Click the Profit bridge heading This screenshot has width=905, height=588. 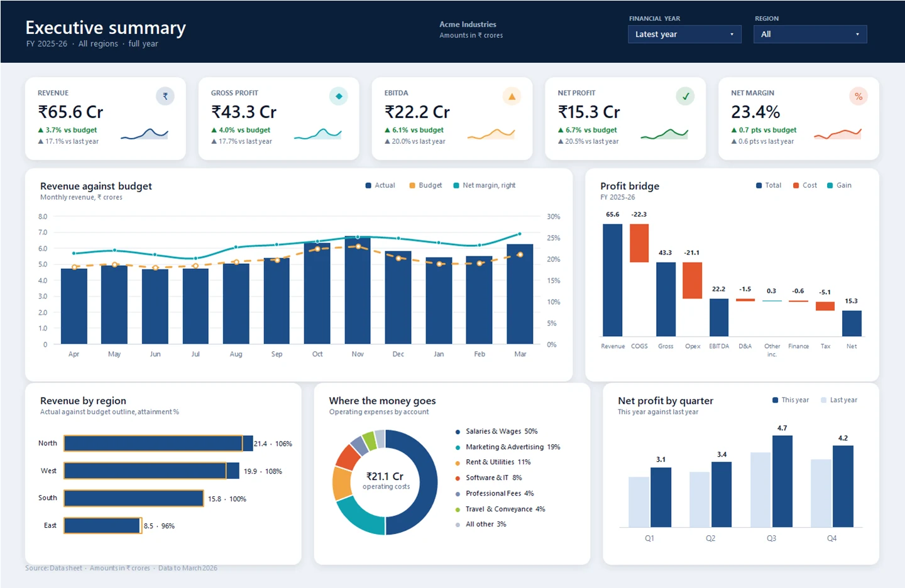point(630,186)
